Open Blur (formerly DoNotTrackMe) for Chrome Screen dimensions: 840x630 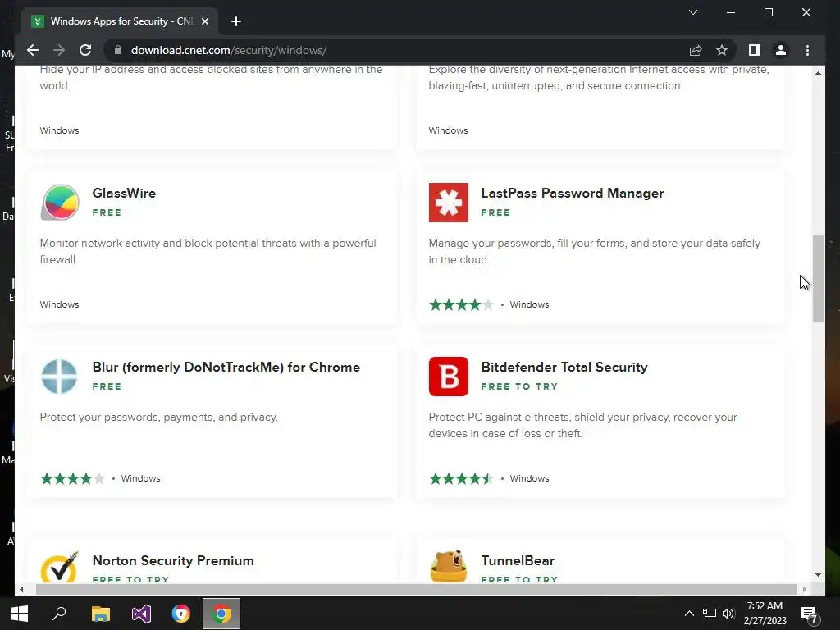pyautogui.click(x=226, y=367)
